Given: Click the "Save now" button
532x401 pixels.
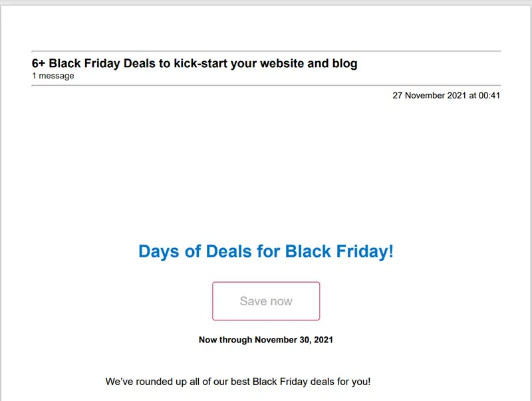Looking at the screenshot, I should (266, 301).
